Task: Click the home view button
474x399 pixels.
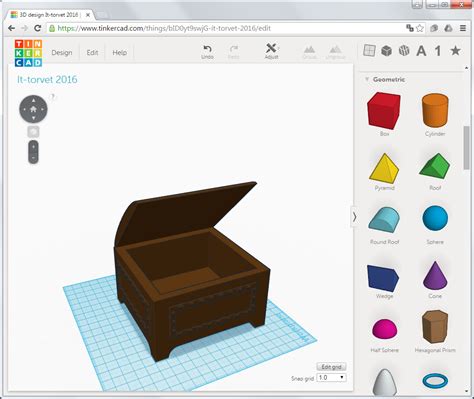Action: pyautogui.click(x=33, y=109)
